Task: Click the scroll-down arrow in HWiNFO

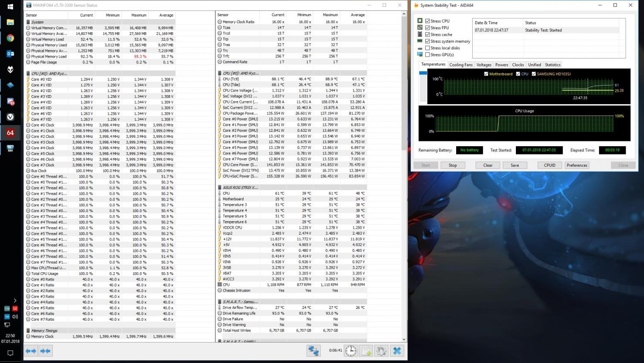Action: pyautogui.click(x=404, y=339)
